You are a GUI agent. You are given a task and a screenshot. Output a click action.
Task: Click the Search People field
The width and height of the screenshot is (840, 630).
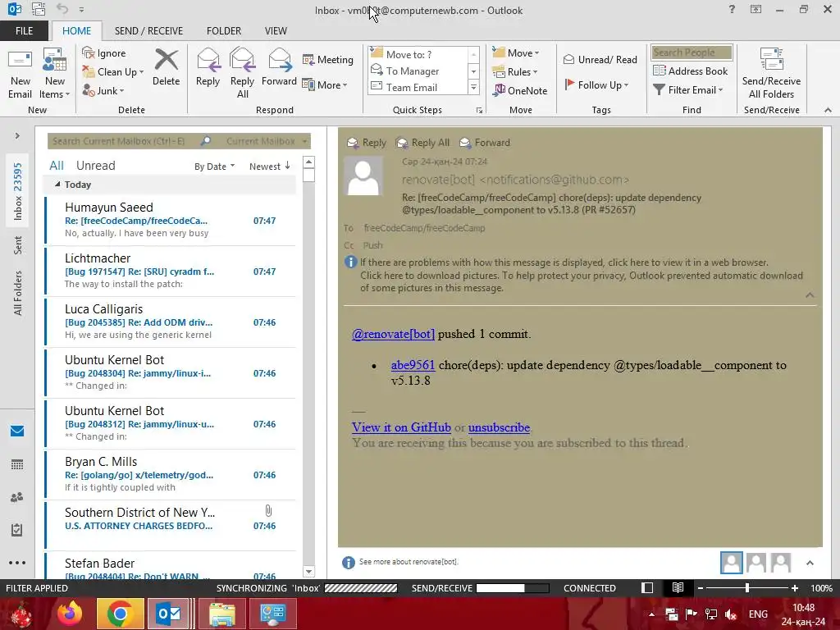click(692, 52)
